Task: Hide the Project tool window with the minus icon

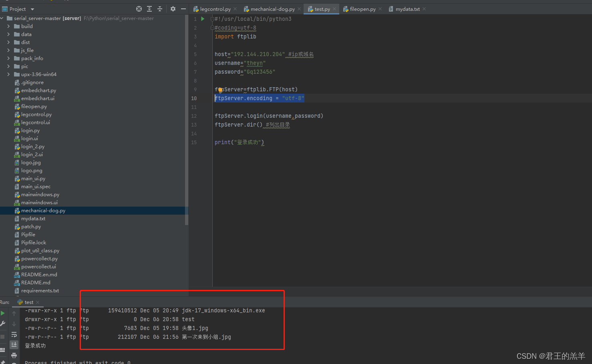Action: point(183,8)
